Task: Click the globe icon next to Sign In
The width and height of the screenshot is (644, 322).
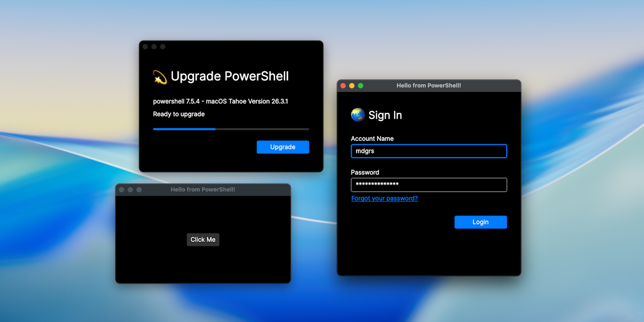Action: pos(358,115)
